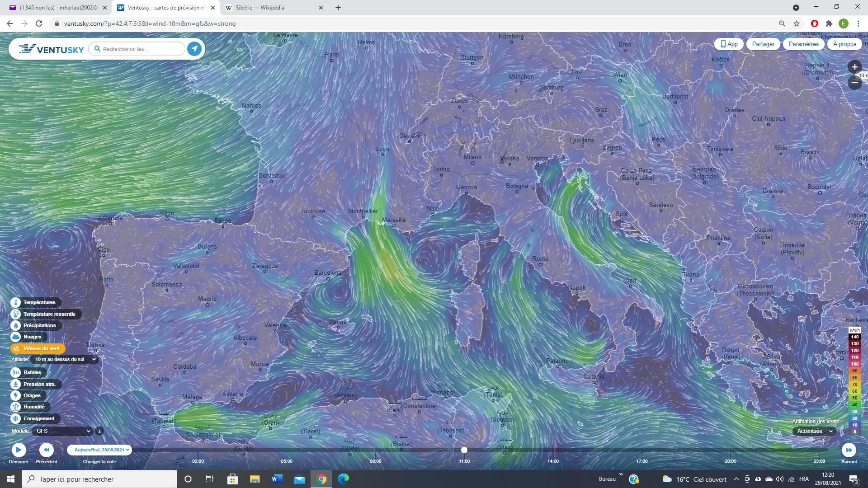Click the locate-me arrow icon
This screenshot has height=488, width=868.
point(194,49)
